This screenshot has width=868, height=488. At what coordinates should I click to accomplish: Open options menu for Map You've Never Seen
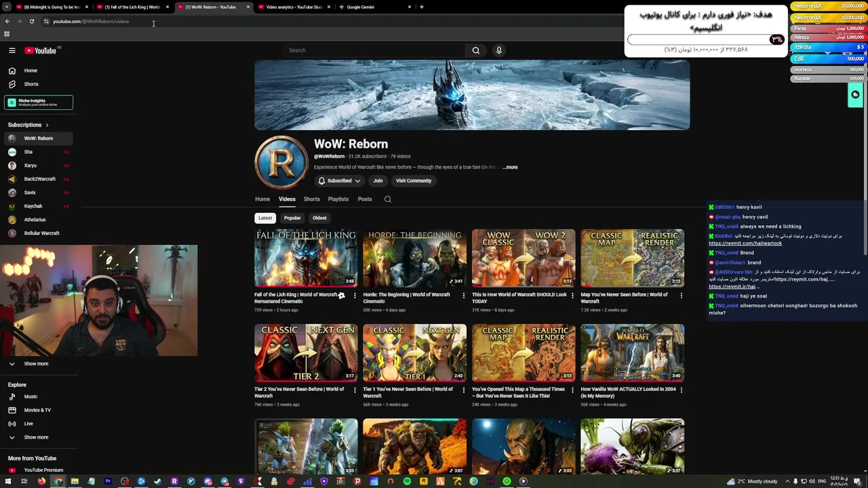click(681, 296)
